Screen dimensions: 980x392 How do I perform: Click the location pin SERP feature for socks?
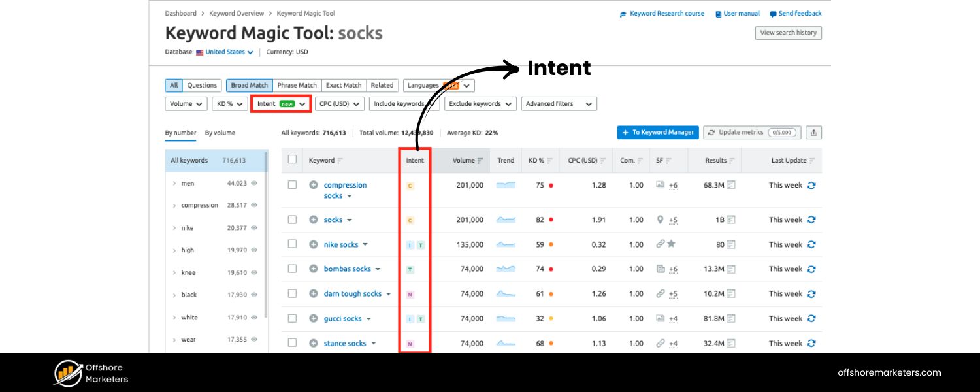(x=660, y=220)
